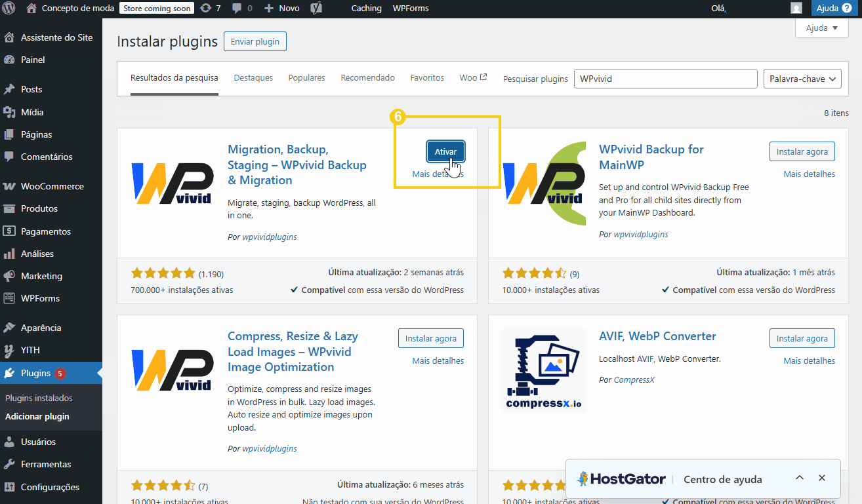
Task: Close the HostGator Centro de ayuda widget
Action: pyautogui.click(x=822, y=478)
